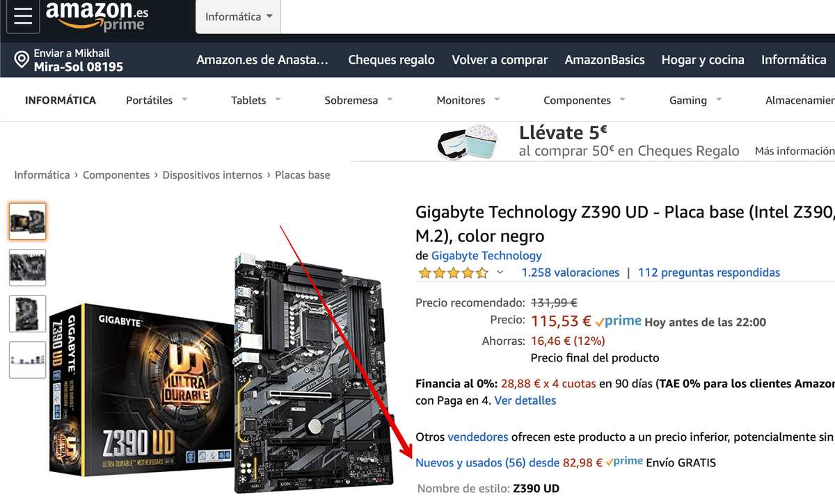The width and height of the screenshot is (835, 504).
Task: Open Cheques regalo in navigation bar
Action: (x=392, y=60)
